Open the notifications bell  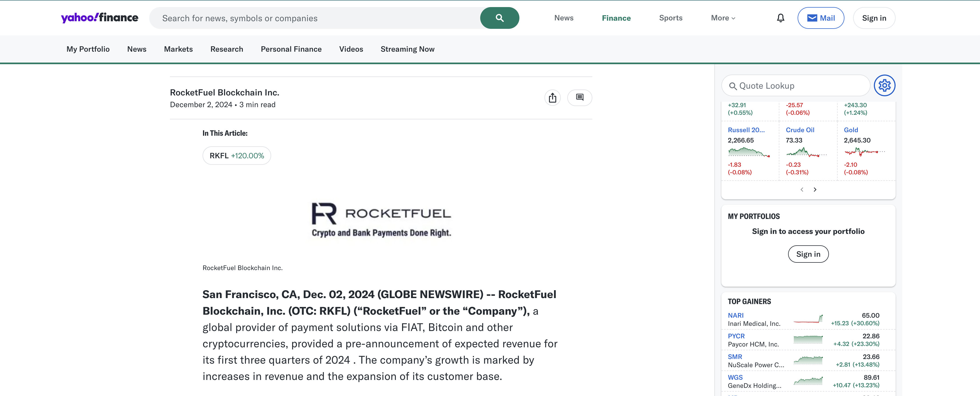[x=780, y=18]
